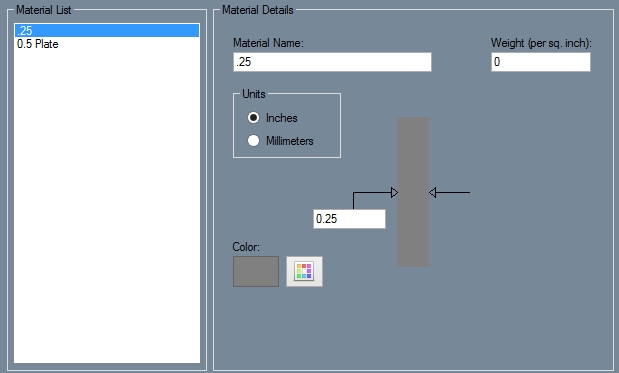Click the Material Name input field
The image size is (619, 373).
pos(332,62)
